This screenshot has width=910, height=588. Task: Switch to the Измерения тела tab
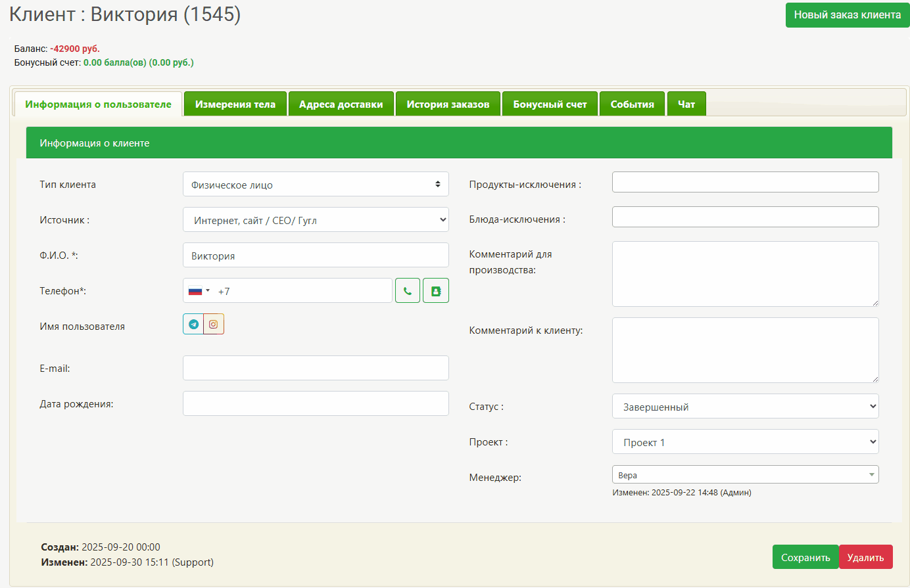pos(235,104)
